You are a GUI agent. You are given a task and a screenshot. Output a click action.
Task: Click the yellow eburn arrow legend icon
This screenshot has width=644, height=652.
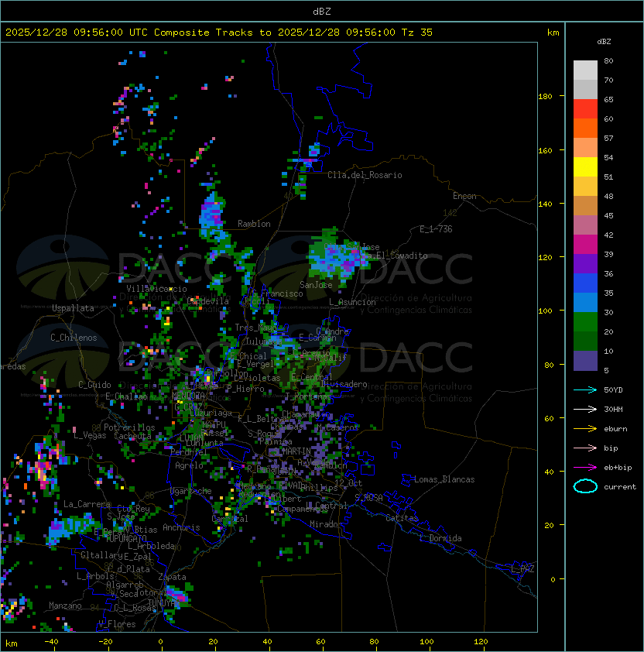[x=585, y=429]
